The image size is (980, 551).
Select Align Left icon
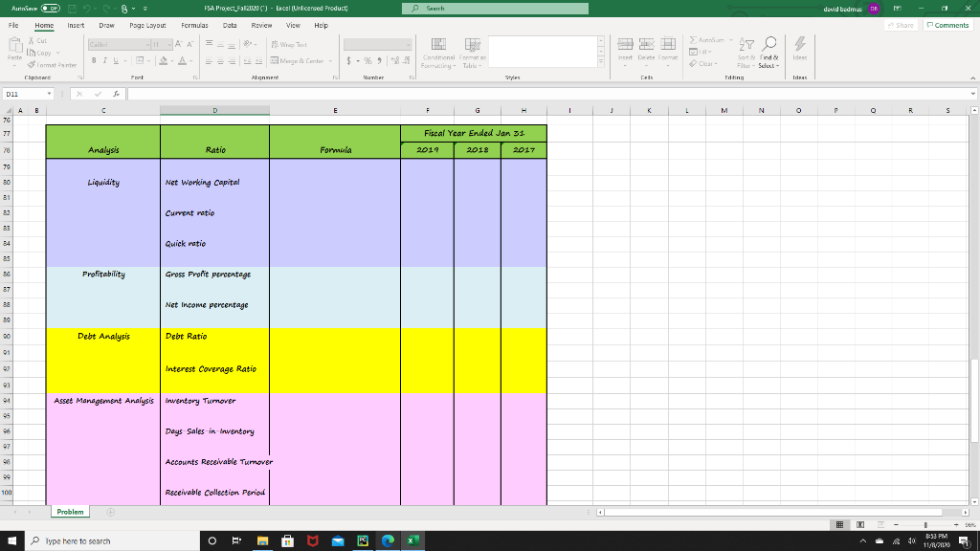210,61
